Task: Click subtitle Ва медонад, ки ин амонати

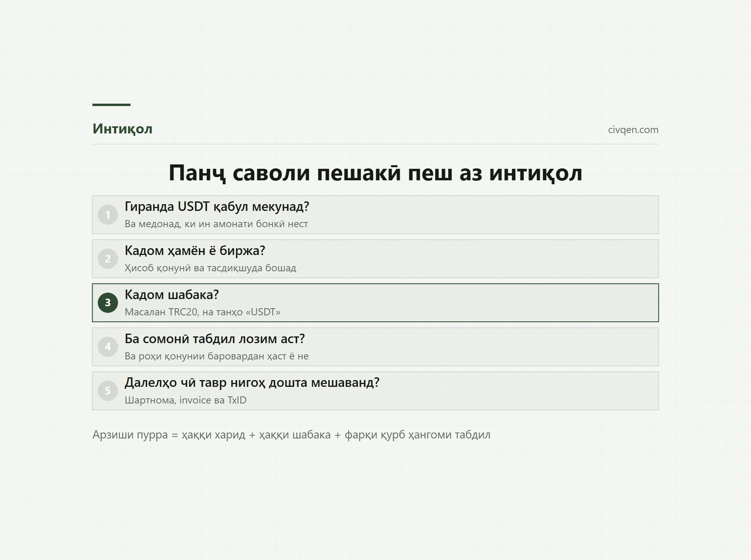Action: pyautogui.click(x=216, y=224)
